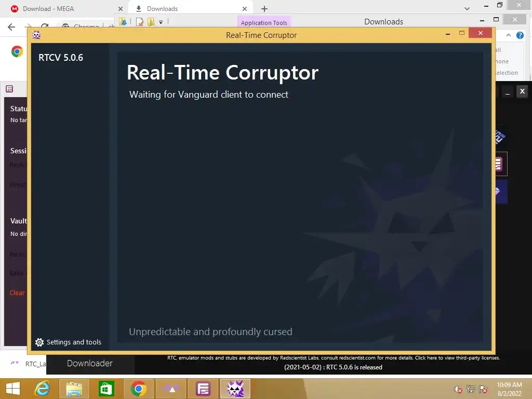Viewport: 532px width, 399px height.
Task: Open the network tray icon
Action: coord(471,389)
